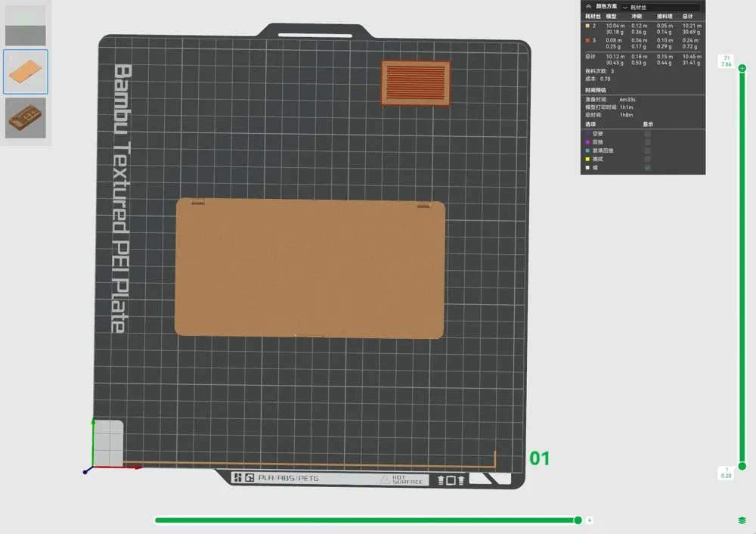Click the blue 装填回抽 legend swatch
The image size is (756, 534).
pyautogui.click(x=587, y=150)
